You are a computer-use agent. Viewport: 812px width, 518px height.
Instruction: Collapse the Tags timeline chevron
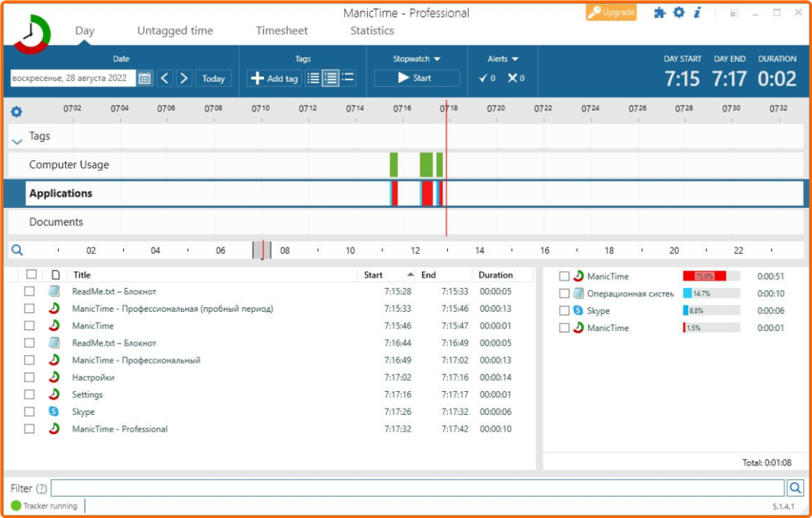click(x=17, y=141)
